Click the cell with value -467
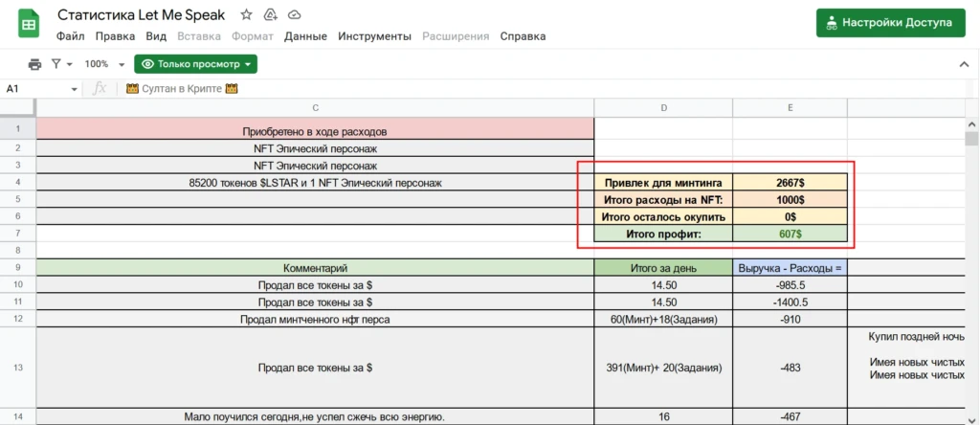The image size is (980, 425). tap(790, 417)
